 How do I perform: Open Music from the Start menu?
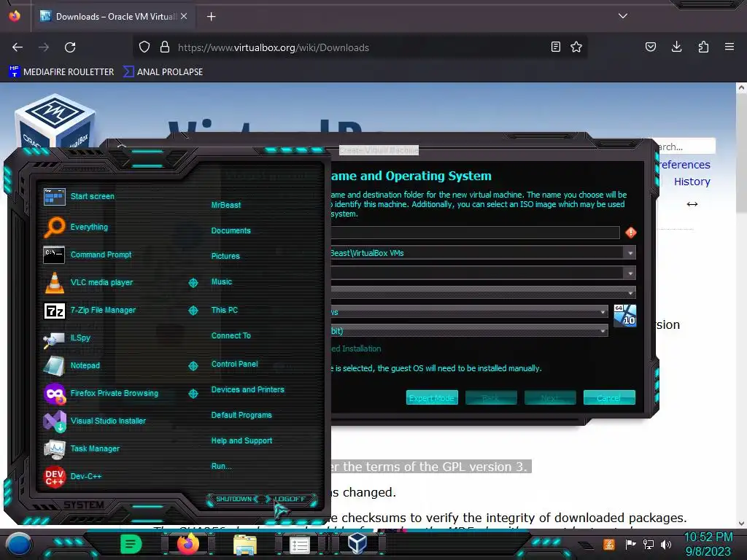(222, 282)
